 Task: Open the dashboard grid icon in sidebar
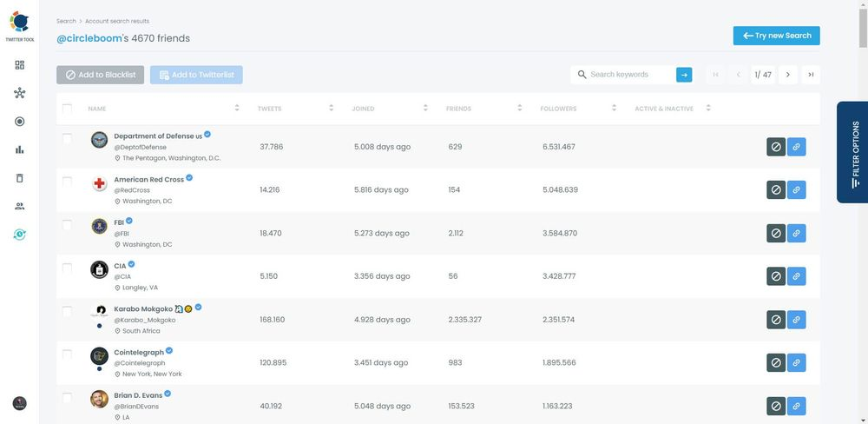click(x=19, y=65)
